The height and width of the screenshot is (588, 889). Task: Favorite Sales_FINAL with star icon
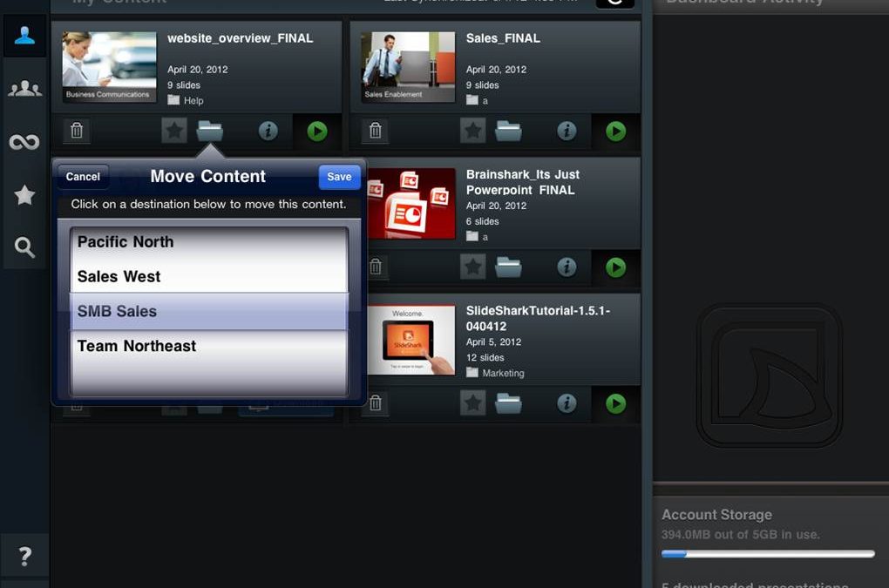pos(473,131)
